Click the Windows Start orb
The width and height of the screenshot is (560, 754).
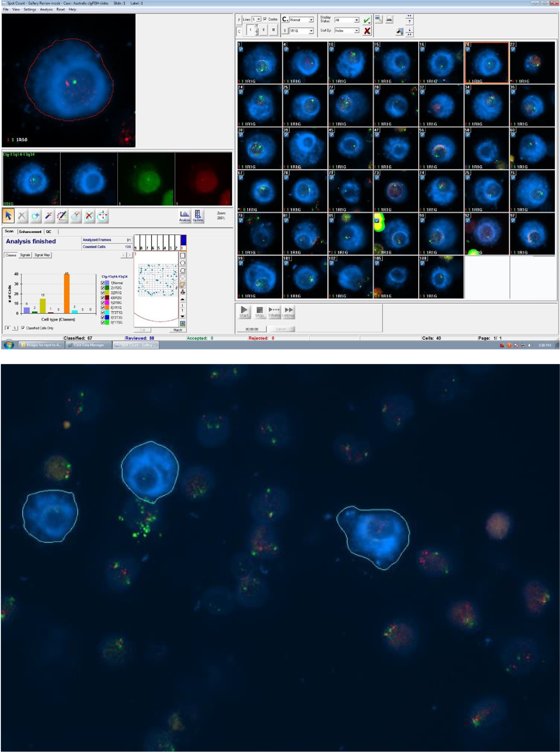tap(8, 345)
